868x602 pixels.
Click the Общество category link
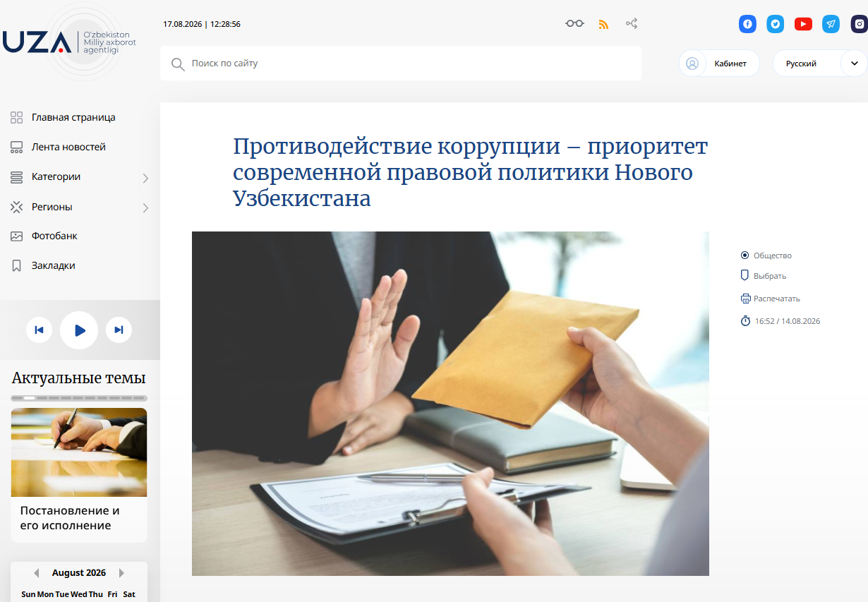[773, 255]
